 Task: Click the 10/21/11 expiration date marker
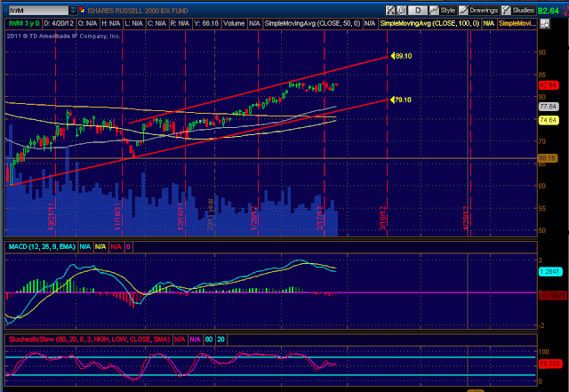[52, 216]
